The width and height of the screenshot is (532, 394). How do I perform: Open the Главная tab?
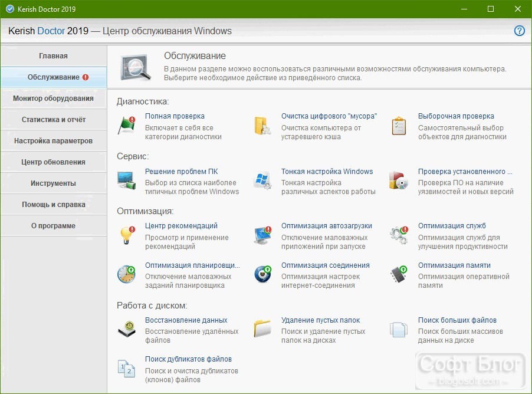[53, 55]
